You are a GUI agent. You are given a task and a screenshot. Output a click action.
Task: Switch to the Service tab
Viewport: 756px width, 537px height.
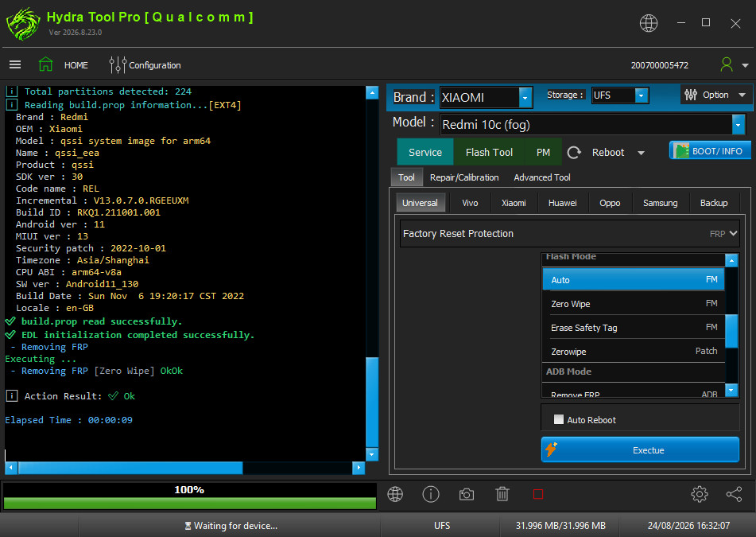425,153
